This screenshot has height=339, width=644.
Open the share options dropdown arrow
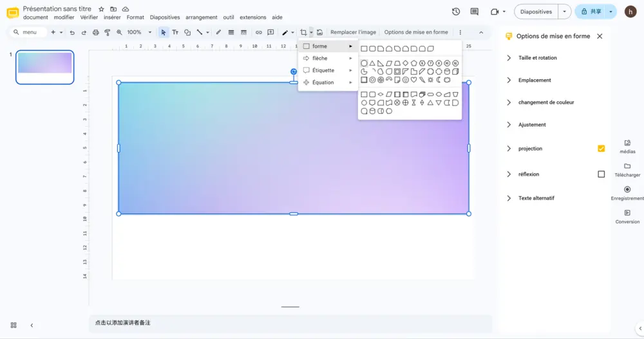611,12
